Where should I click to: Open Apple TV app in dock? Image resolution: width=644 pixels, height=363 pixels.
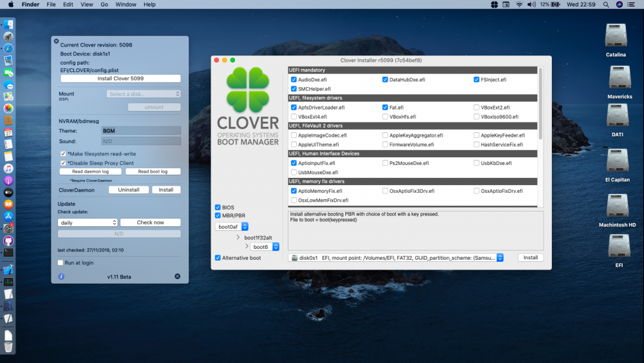click(x=8, y=192)
